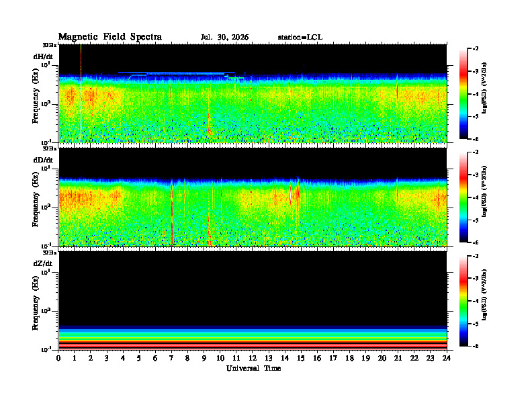
Task: Click hour 20 tick label on Universal Time axis
Action: [382, 358]
